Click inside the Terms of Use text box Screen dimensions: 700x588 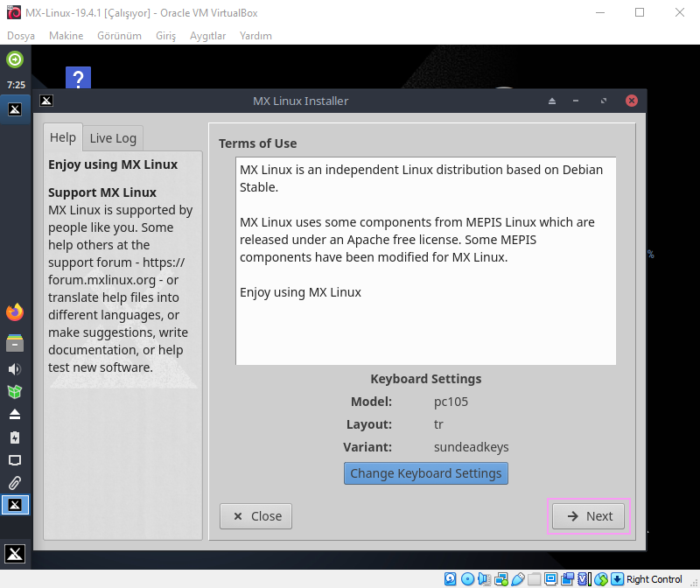point(426,261)
